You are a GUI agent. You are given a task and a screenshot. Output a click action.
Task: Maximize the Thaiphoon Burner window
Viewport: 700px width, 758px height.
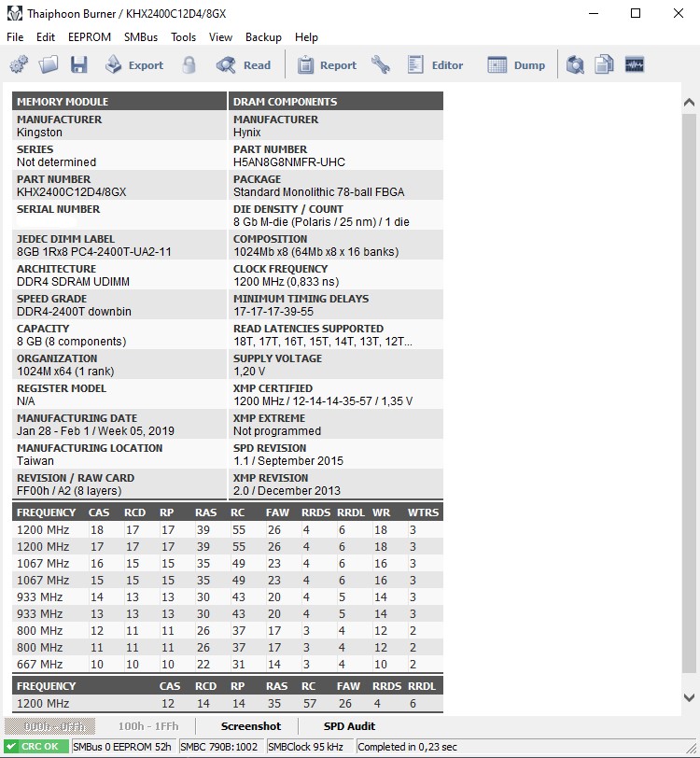(x=636, y=13)
